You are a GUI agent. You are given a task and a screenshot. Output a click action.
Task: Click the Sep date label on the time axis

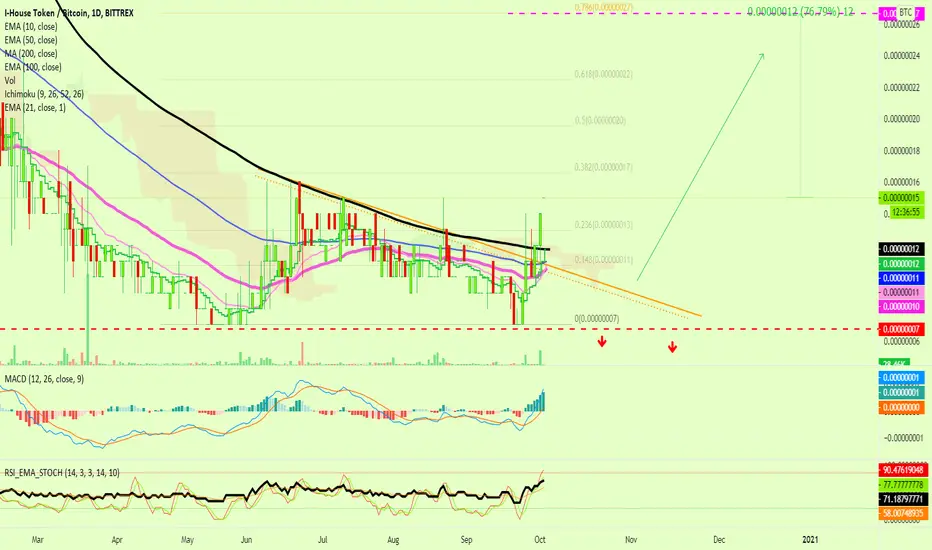[x=467, y=540]
